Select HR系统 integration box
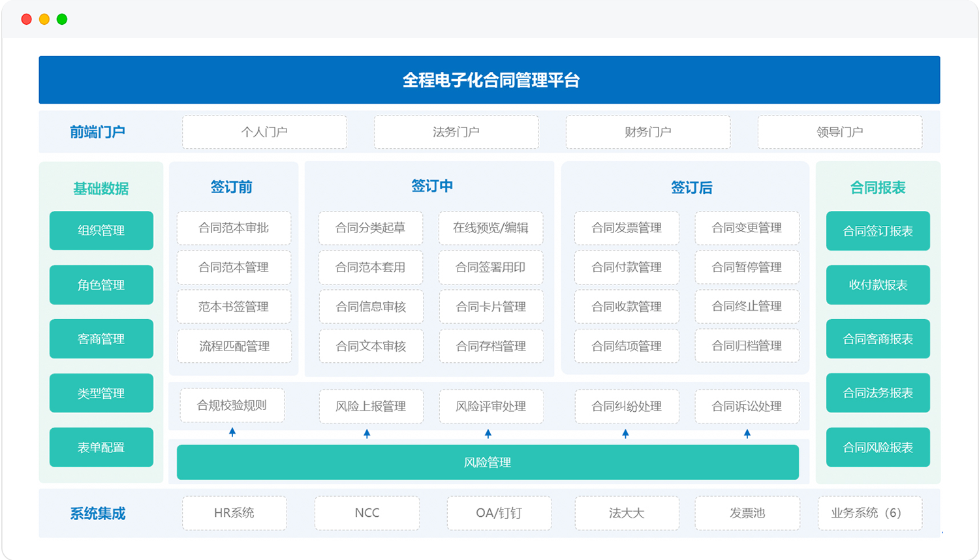Image resolution: width=979 pixels, height=560 pixels. click(234, 513)
